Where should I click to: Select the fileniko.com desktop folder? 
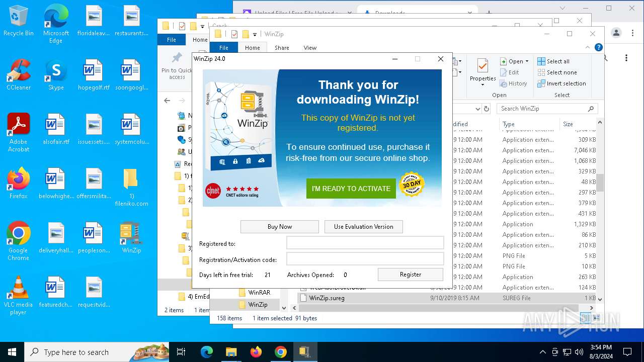pos(131,187)
